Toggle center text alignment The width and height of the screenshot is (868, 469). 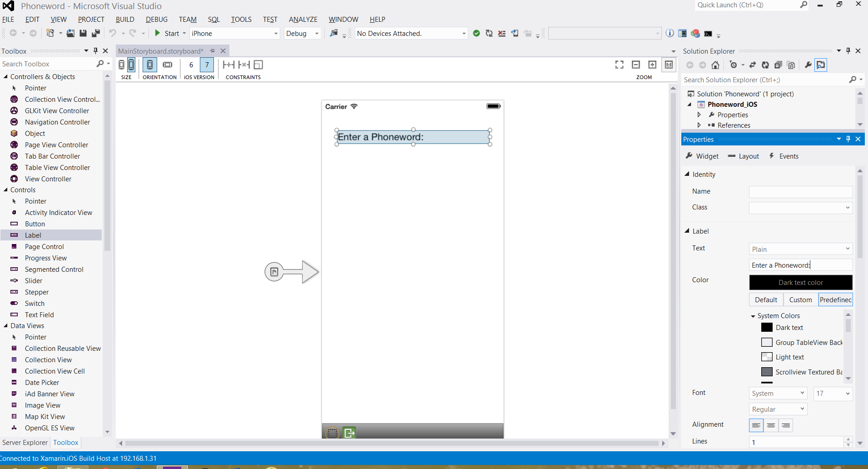coord(771,425)
